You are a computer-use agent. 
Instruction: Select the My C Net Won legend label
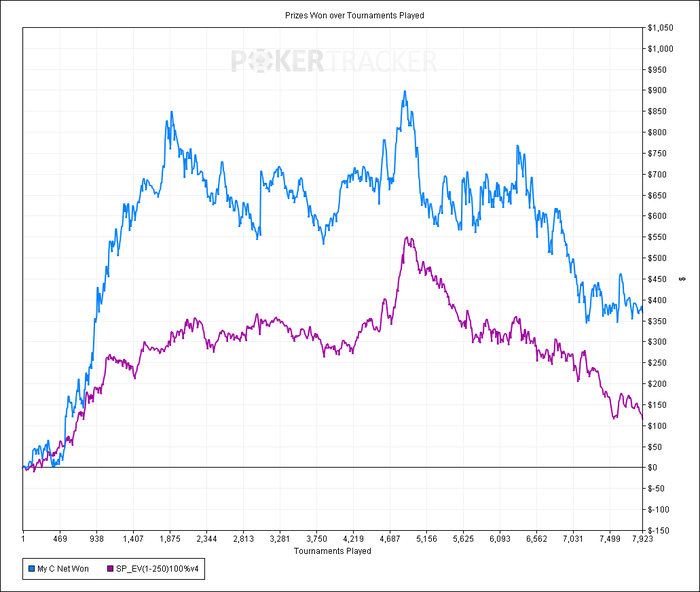63,569
